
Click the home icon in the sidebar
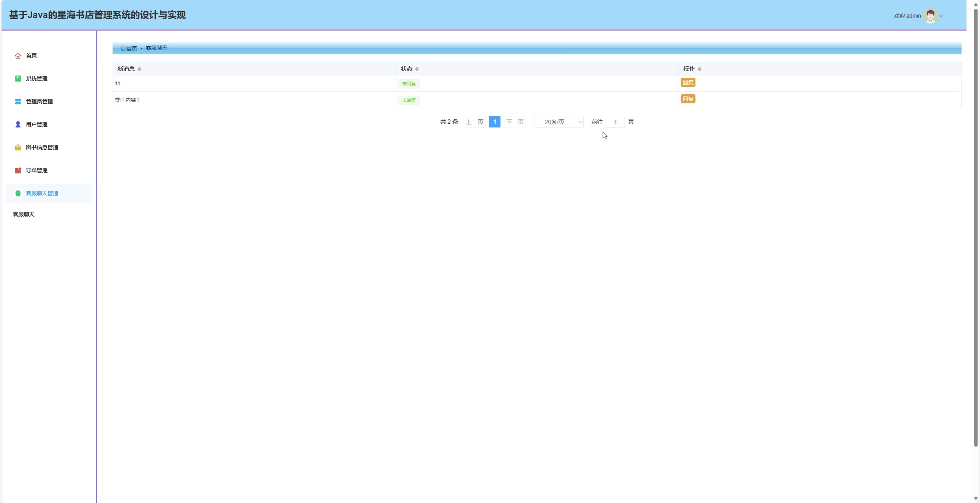pos(18,56)
